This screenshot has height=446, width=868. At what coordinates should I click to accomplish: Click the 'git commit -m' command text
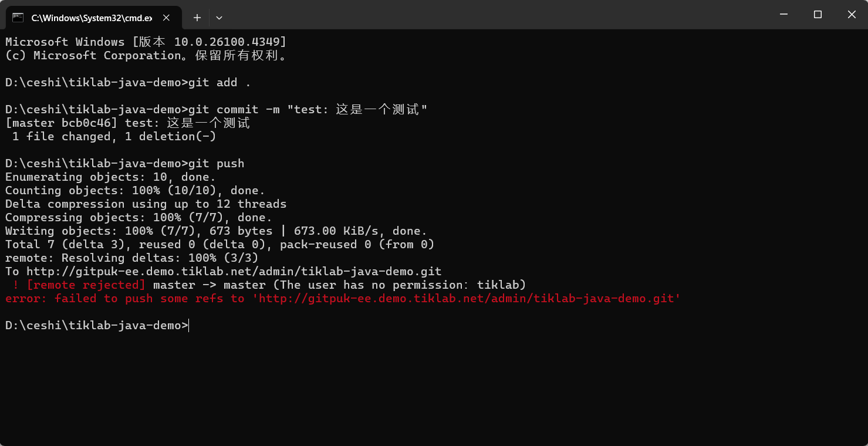(x=234, y=110)
